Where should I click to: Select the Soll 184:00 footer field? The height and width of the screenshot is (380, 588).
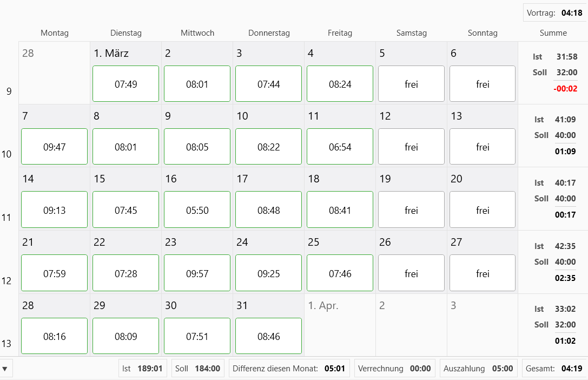click(x=196, y=368)
